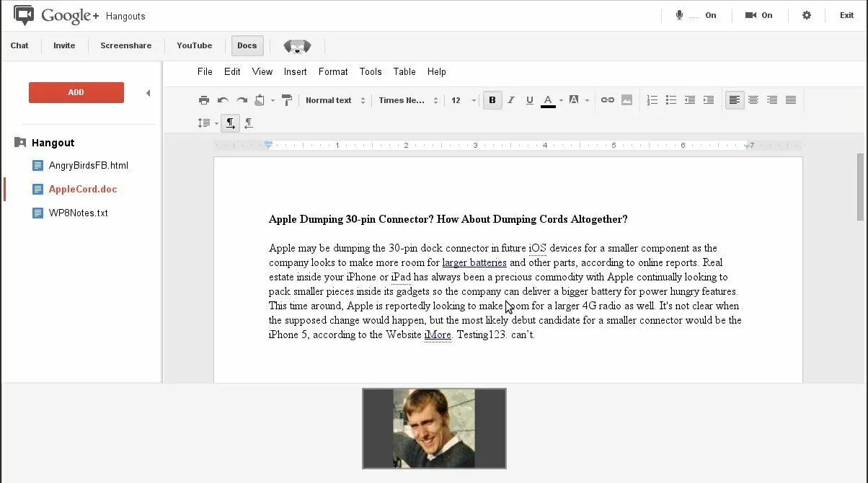Toggle bold formatting

(492, 100)
